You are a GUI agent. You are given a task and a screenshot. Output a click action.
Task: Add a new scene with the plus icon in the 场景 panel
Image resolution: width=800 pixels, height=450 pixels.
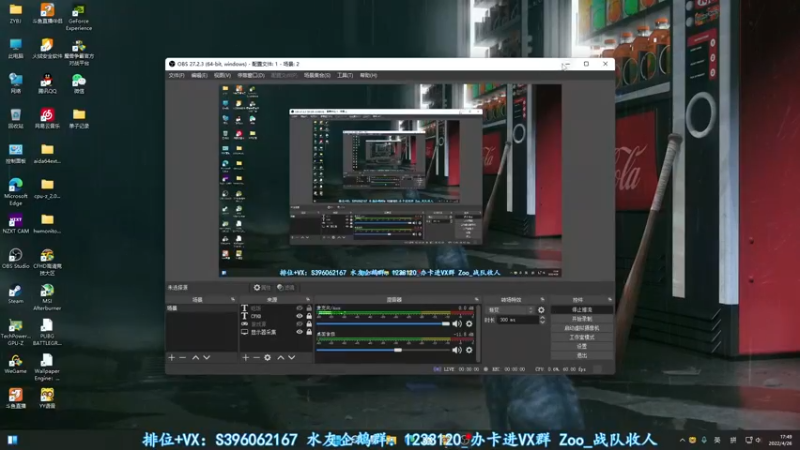point(171,358)
